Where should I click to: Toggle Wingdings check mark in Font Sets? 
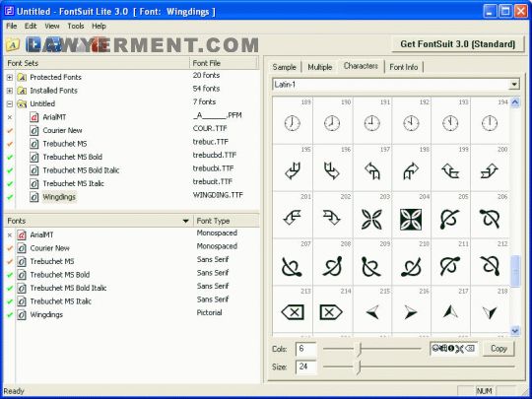10,197
